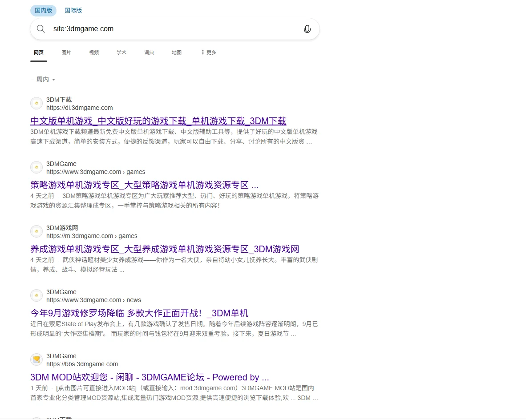The width and height of the screenshot is (526, 420).
Task: Click snippet text starting [点击图片可直接进入MOD站]
Action: (174, 393)
